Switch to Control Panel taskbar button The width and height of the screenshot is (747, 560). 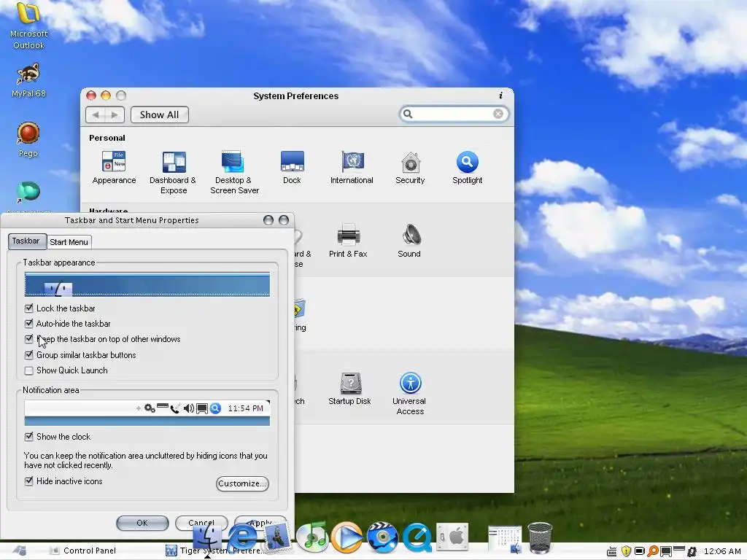click(x=82, y=551)
